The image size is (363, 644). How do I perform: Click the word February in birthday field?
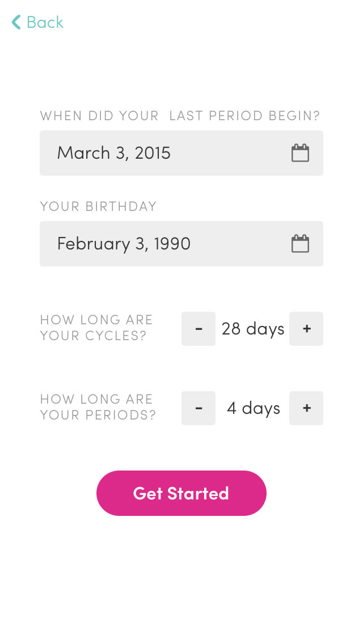94,244
